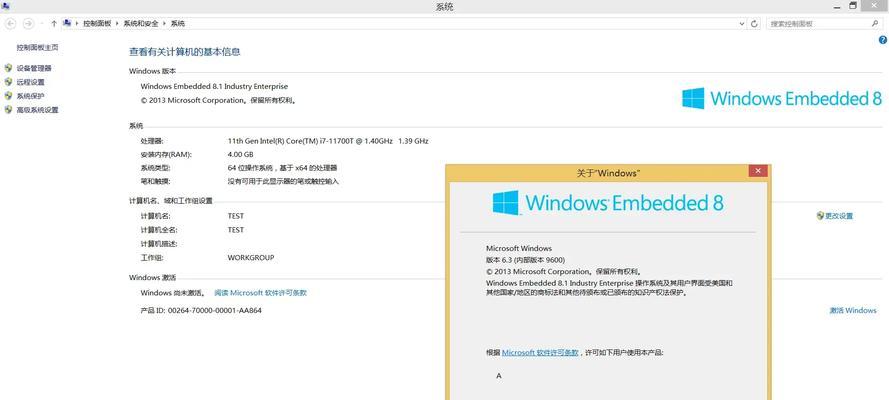This screenshot has height=400, width=889.
Task: Restore down the 系统 window
Action: [852, 5]
